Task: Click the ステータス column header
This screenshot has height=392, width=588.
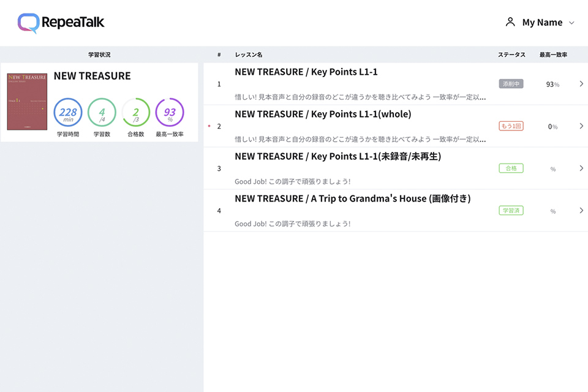Action: (511, 55)
